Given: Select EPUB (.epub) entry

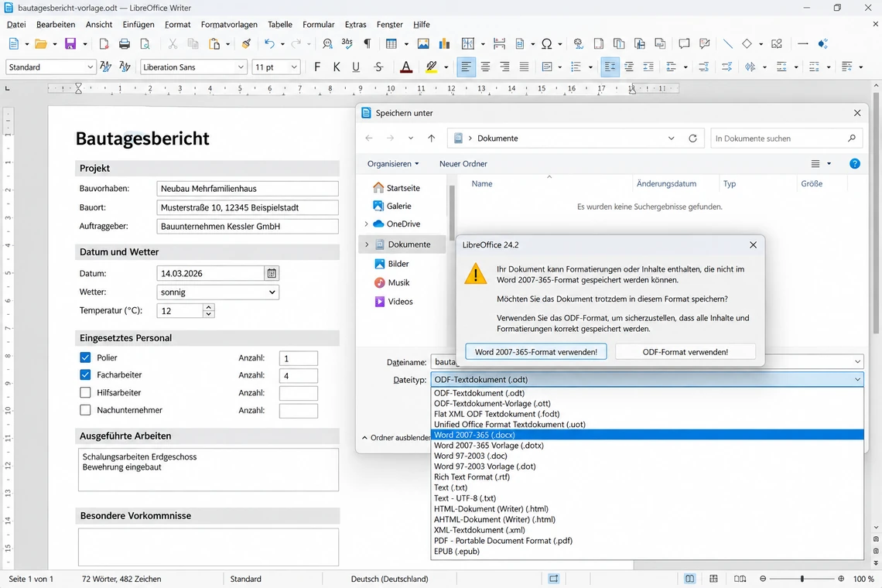Looking at the screenshot, I should [x=647, y=552].
